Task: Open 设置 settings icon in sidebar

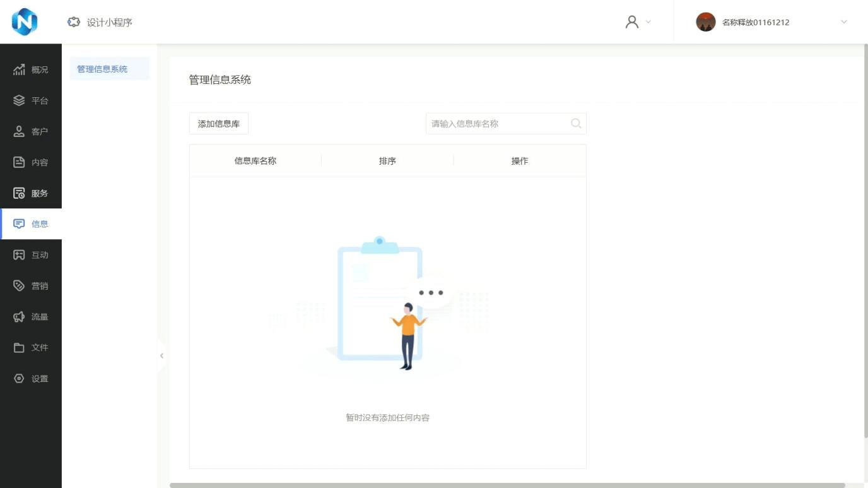Action: [x=19, y=379]
